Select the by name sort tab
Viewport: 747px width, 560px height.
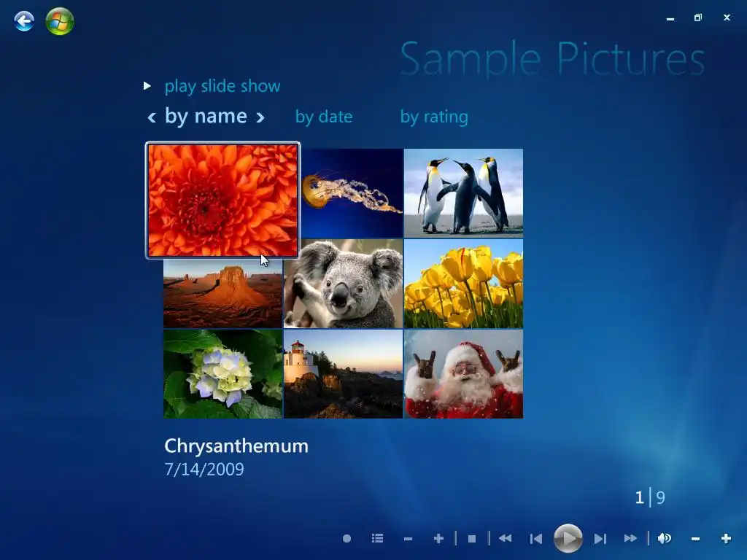(206, 116)
